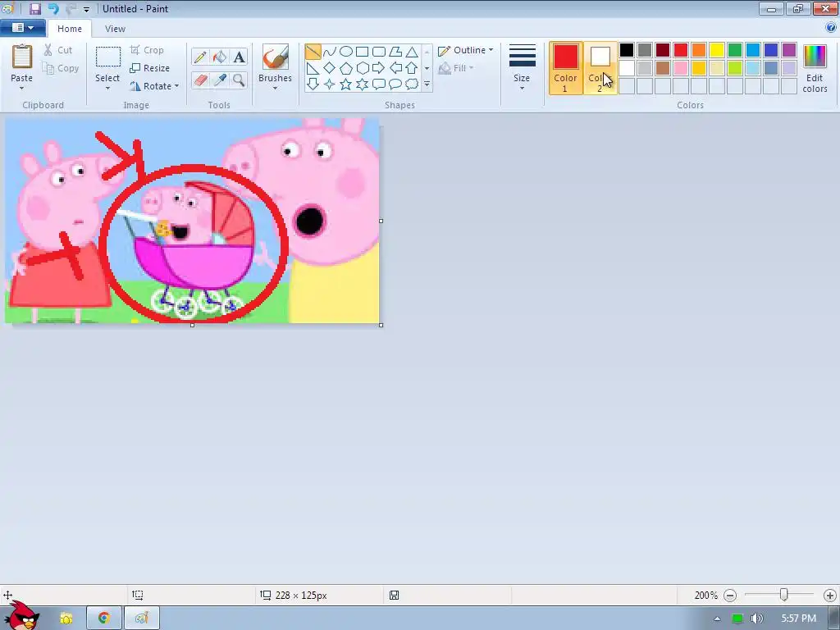The image size is (840, 630).
Task: Choose the Oval callout shape
Action: pyautogui.click(x=395, y=84)
